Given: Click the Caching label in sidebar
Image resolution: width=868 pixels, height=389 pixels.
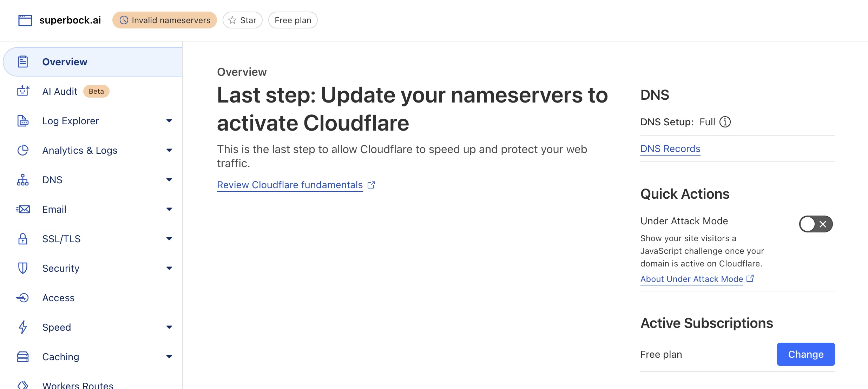Looking at the screenshot, I should [61, 357].
